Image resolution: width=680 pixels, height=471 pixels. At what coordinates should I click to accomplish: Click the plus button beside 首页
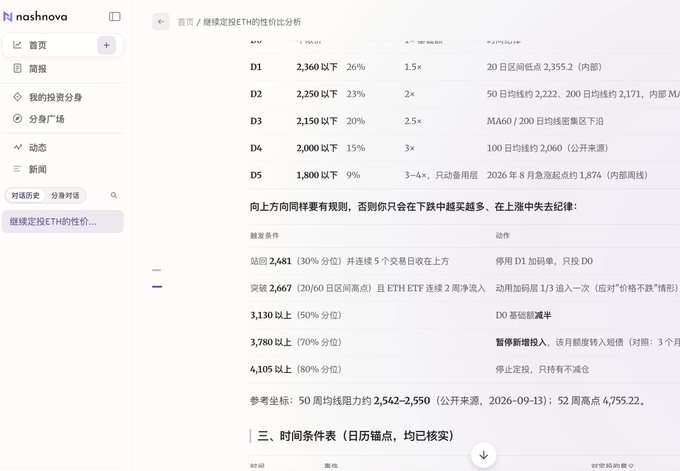point(106,45)
